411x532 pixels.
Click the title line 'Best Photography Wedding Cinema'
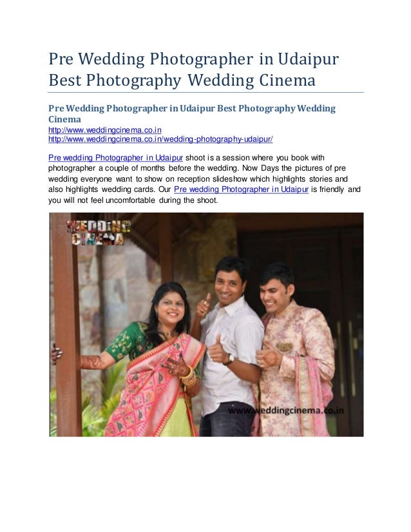pos(182,80)
